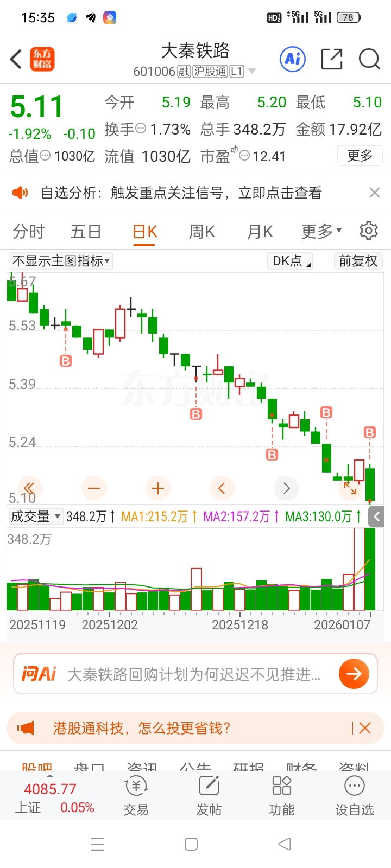Expand the 更多 chart period dropdown
The image size is (391, 868).
point(321,232)
